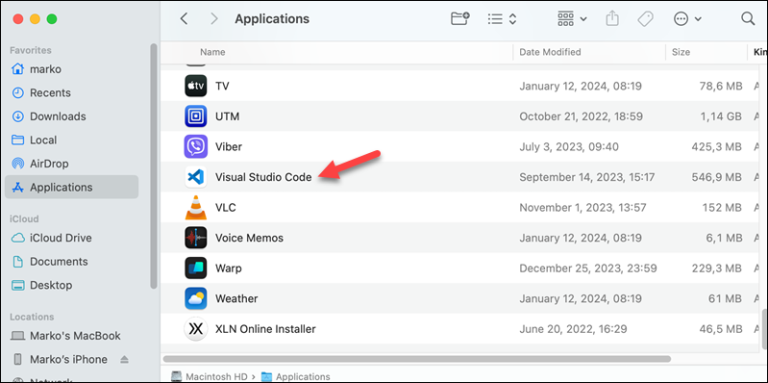
Task: Click date December 25, 2023, 23:59
Action: 588,268
